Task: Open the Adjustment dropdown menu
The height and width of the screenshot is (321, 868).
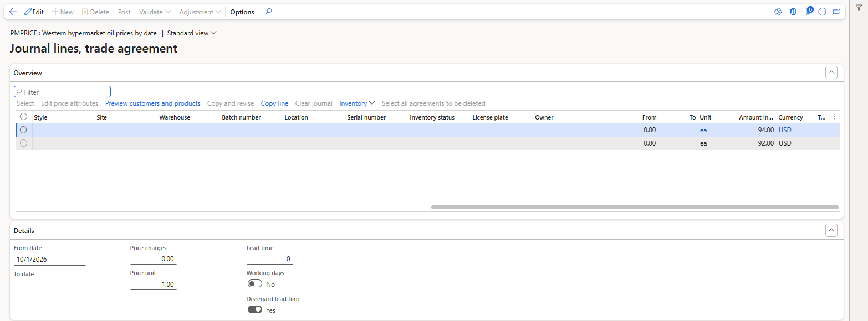Action: point(200,12)
